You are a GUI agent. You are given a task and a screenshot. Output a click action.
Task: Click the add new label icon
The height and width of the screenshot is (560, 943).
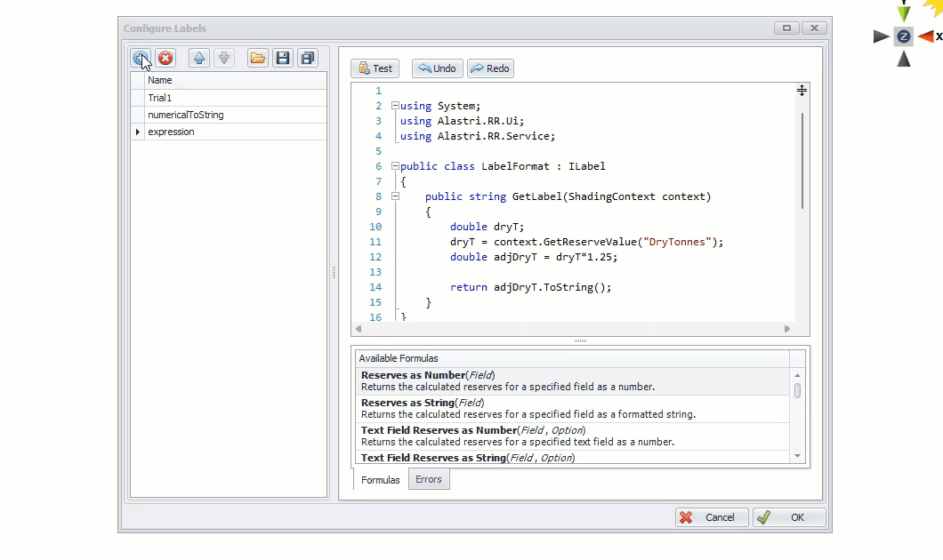[x=141, y=58]
